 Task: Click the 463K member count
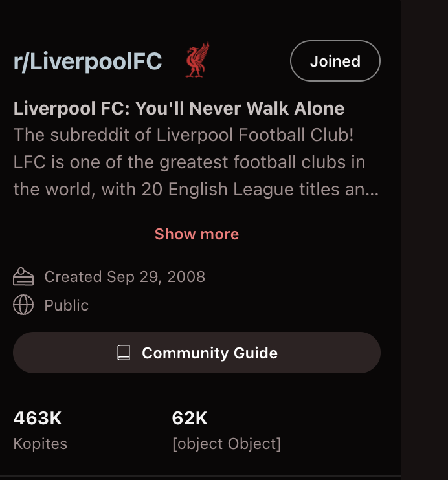[38, 419]
